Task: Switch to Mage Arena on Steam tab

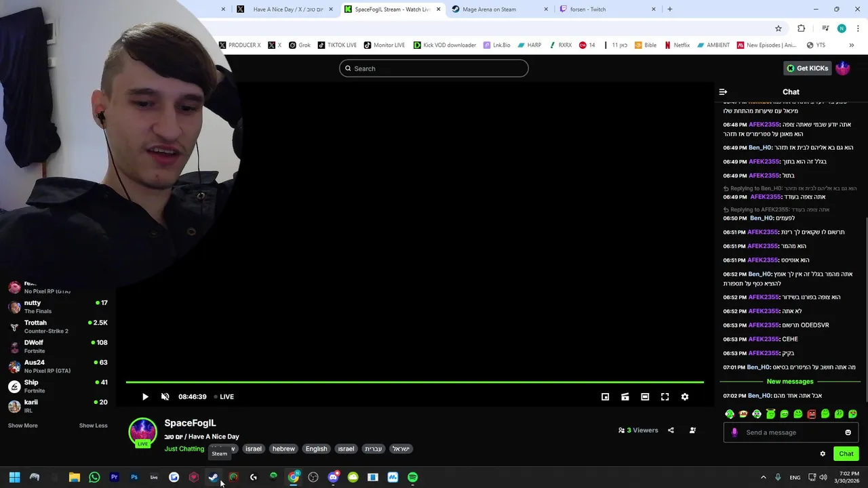Action: 498,9
